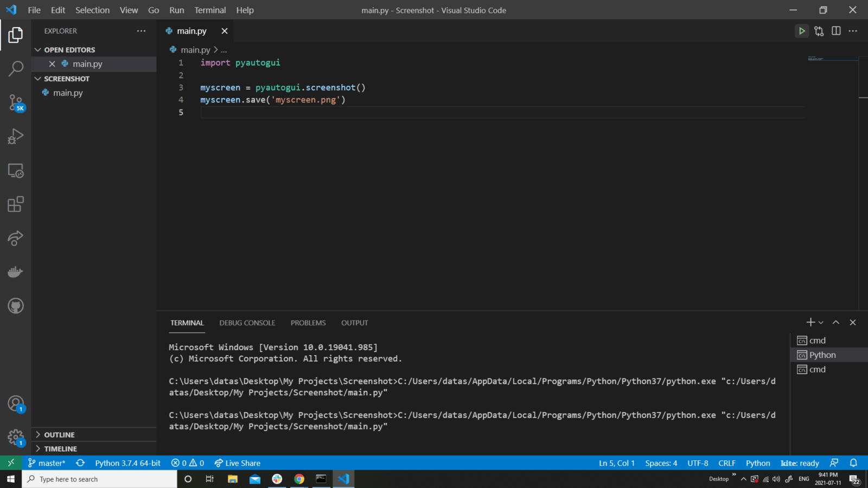Open the Accounts menu icon

15,403
